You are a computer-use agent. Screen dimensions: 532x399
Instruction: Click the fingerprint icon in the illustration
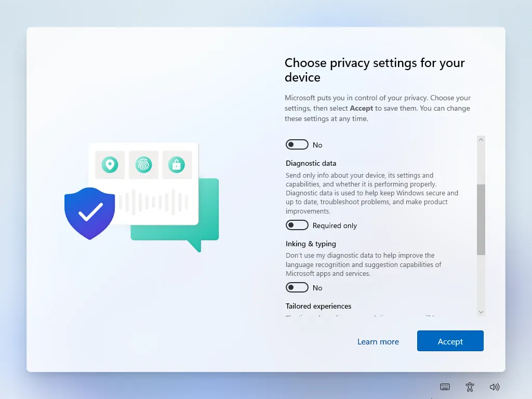[x=143, y=165]
